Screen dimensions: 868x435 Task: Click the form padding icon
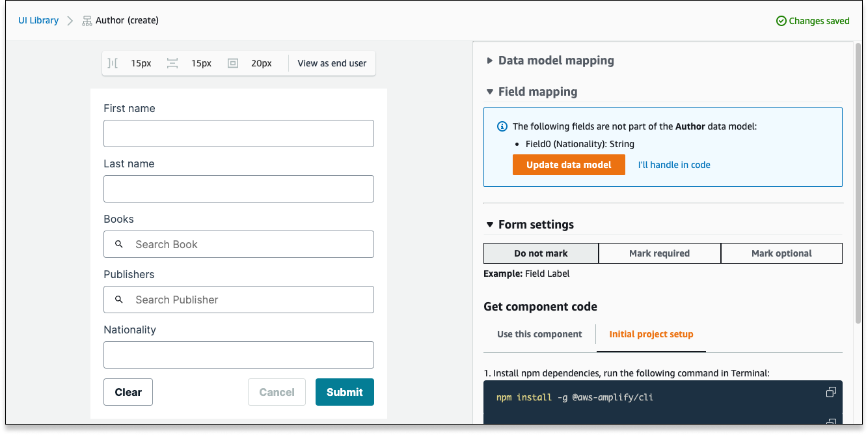pyautogui.click(x=233, y=63)
